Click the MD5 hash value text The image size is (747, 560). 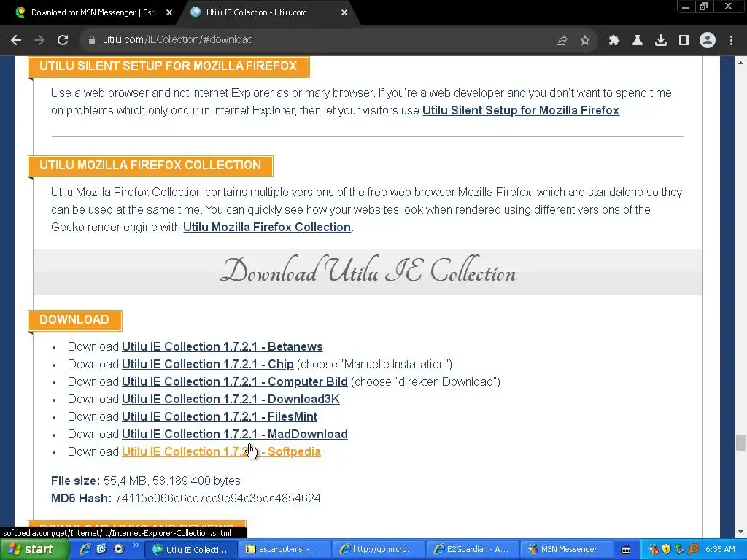click(217, 499)
